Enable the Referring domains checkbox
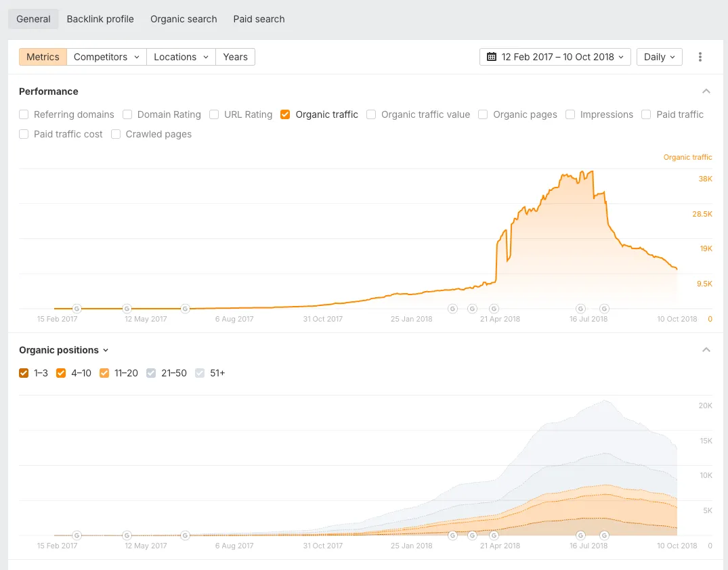728x570 pixels. click(x=24, y=114)
